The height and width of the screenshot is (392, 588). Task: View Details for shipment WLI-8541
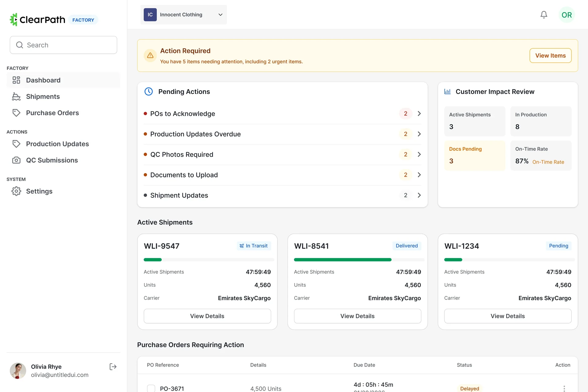tap(357, 316)
